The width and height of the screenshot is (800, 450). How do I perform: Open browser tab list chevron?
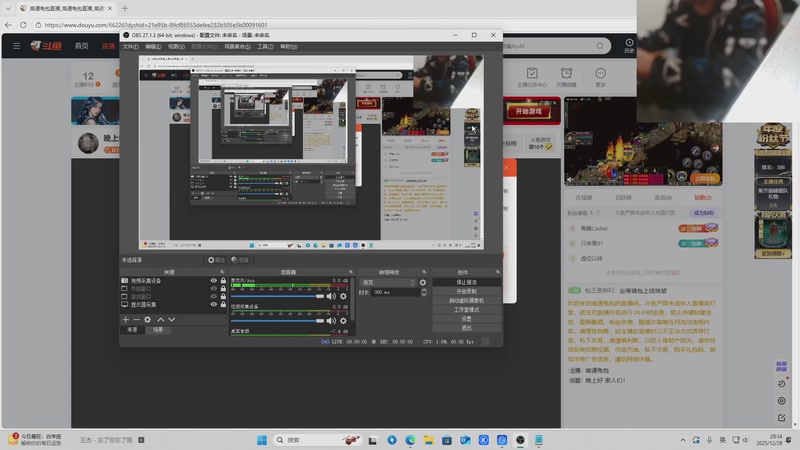pos(8,8)
